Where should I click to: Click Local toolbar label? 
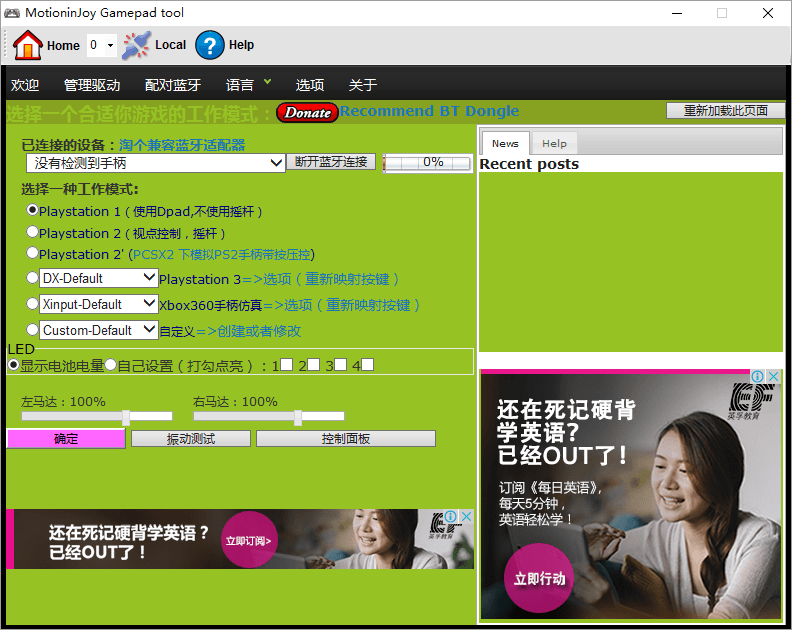[170, 45]
